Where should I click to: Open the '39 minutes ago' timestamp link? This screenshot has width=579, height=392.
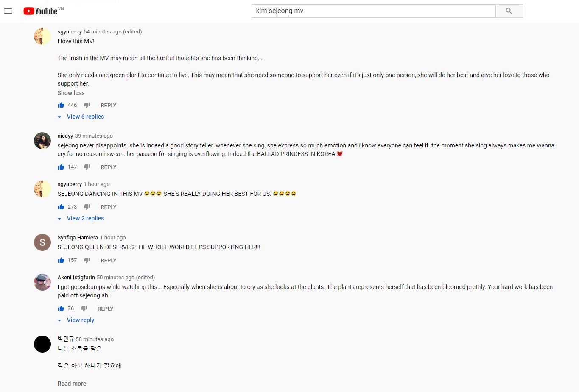point(94,136)
